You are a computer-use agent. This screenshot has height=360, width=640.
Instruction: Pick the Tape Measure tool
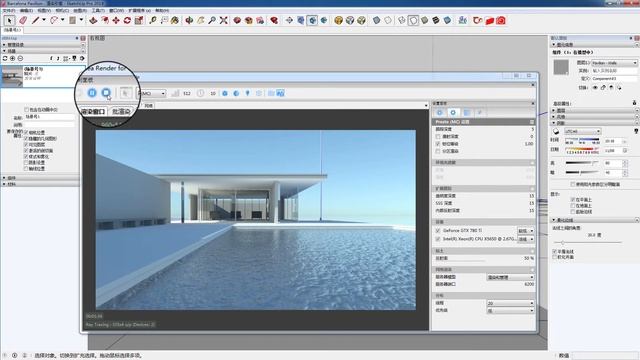click(153, 20)
